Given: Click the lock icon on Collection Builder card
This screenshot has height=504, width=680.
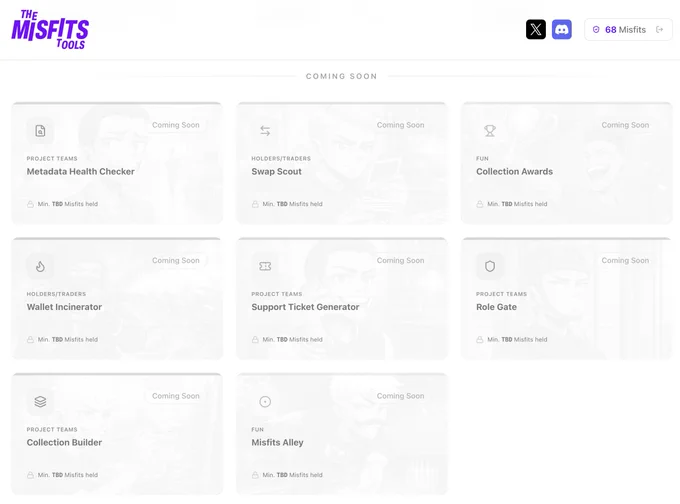Looking at the screenshot, I should (x=30, y=475).
